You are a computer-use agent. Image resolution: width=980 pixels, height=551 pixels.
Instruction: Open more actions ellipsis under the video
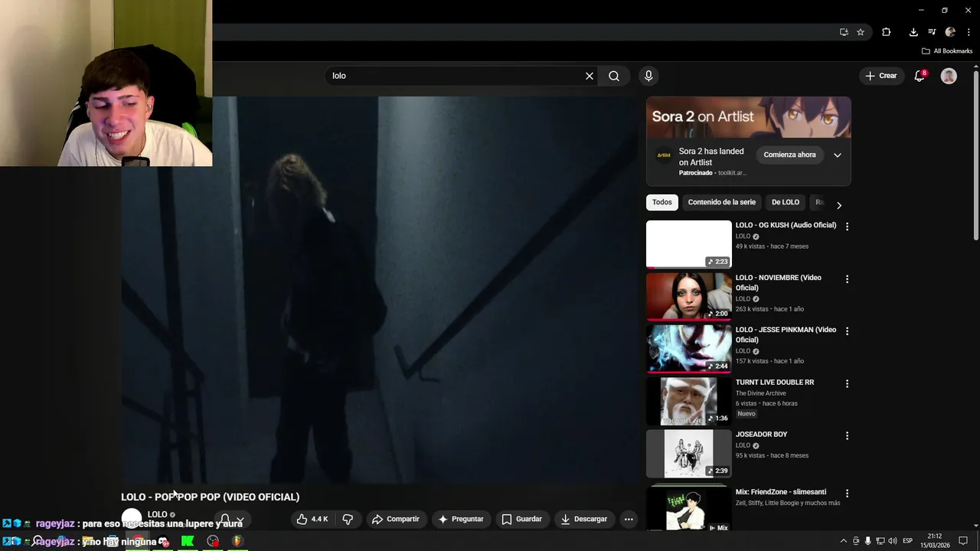629,519
